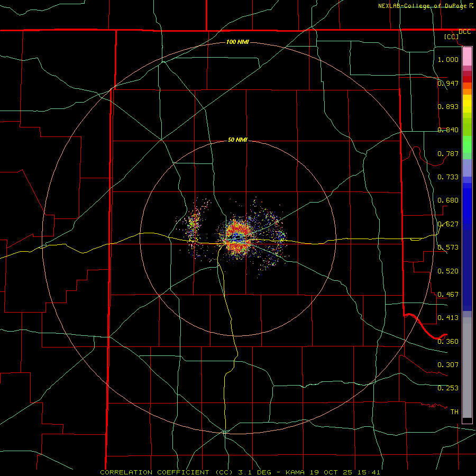The height and width of the screenshot is (476, 476).
Task: Click the central radar echo cluster
Action: point(237,239)
